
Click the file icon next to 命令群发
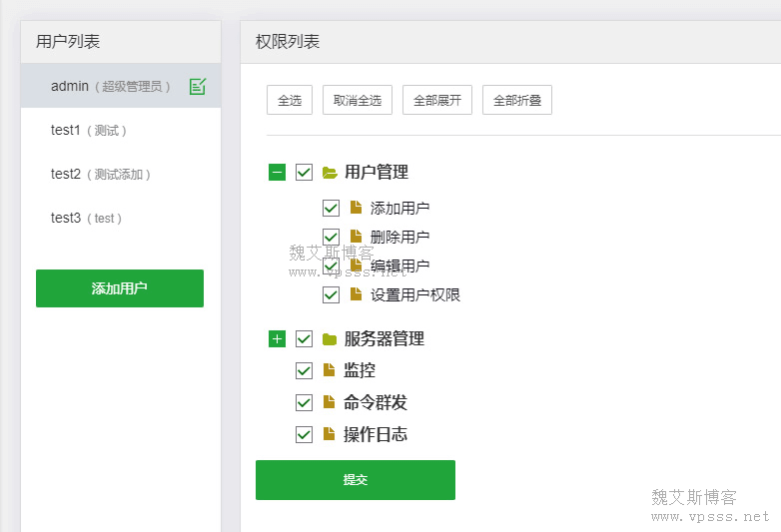click(x=330, y=403)
